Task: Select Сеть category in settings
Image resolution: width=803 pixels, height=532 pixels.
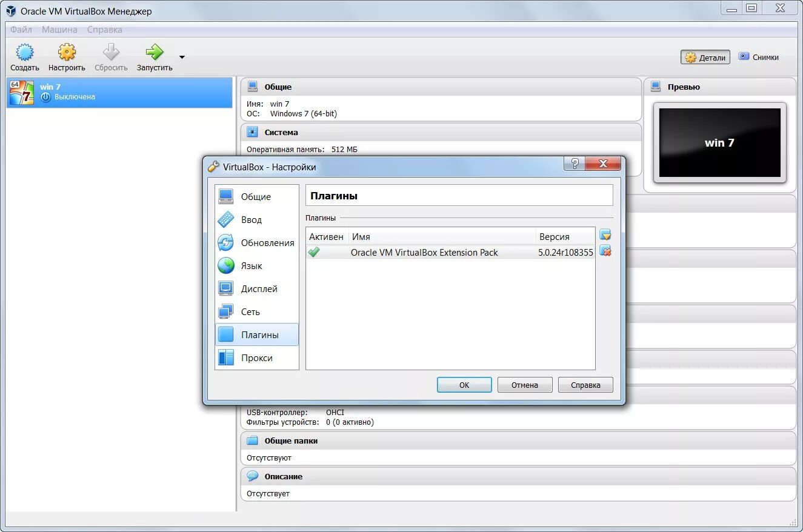Action: click(257, 311)
